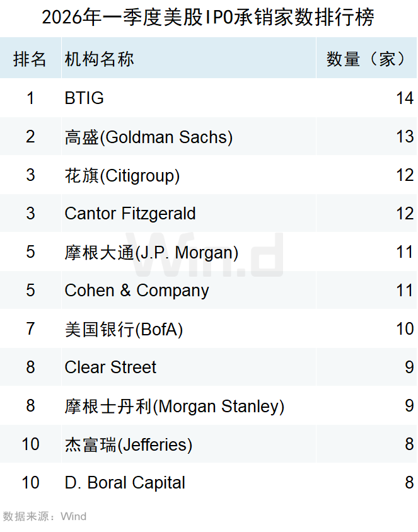Click Goldman Sachs' count value 13
The width and height of the screenshot is (418, 532).
[404, 137]
